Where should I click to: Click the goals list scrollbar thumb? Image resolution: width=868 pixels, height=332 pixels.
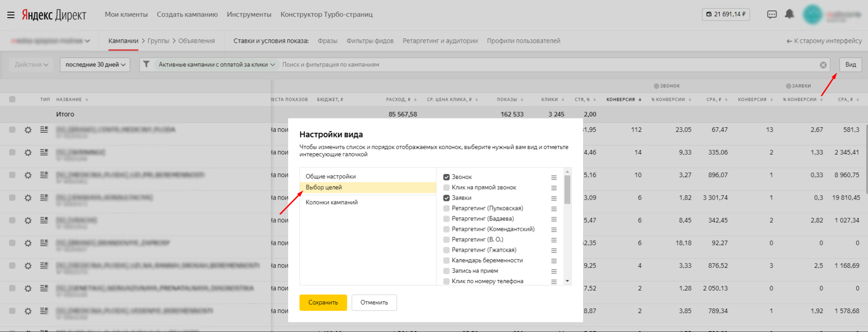tap(567, 190)
